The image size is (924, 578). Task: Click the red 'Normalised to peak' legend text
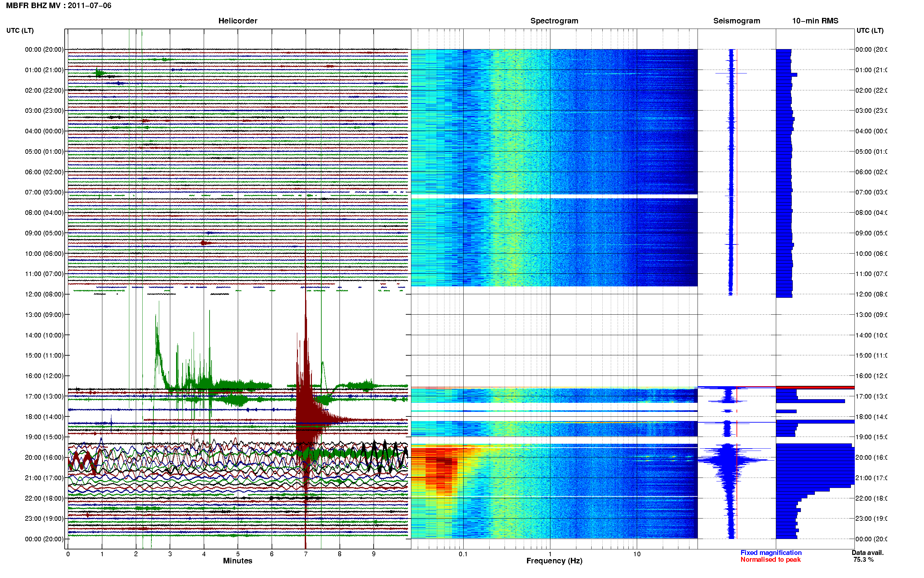coord(770,560)
